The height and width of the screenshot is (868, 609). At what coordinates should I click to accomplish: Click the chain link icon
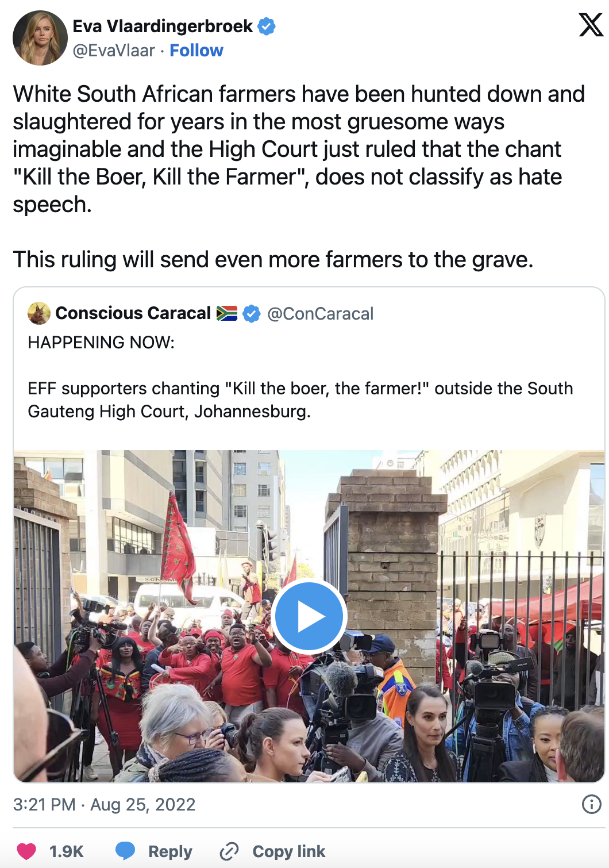229,851
